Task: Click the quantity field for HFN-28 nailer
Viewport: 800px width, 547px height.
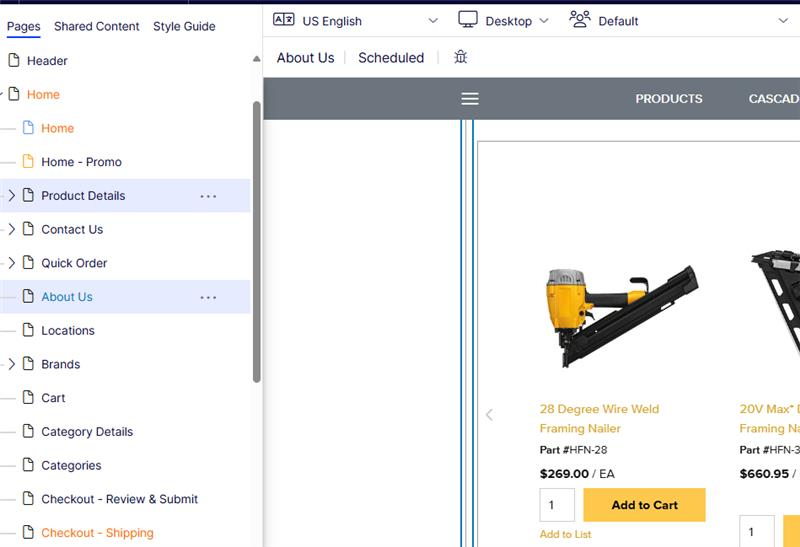Action: pyautogui.click(x=557, y=505)
